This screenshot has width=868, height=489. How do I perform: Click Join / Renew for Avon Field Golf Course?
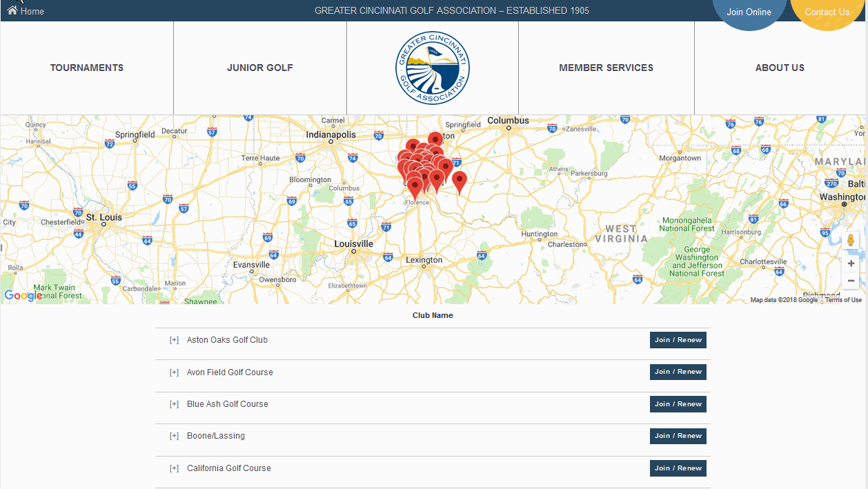coord(678,372)
